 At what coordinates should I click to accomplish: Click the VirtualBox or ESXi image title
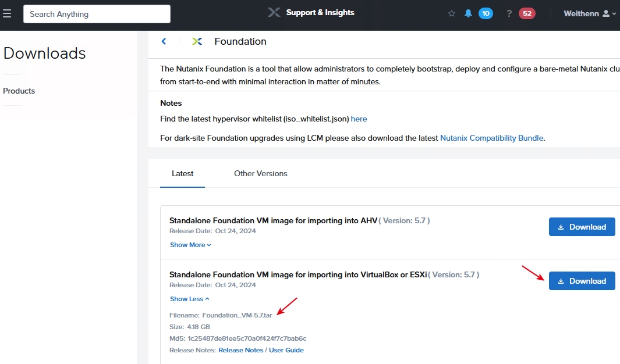pos(298,275)
